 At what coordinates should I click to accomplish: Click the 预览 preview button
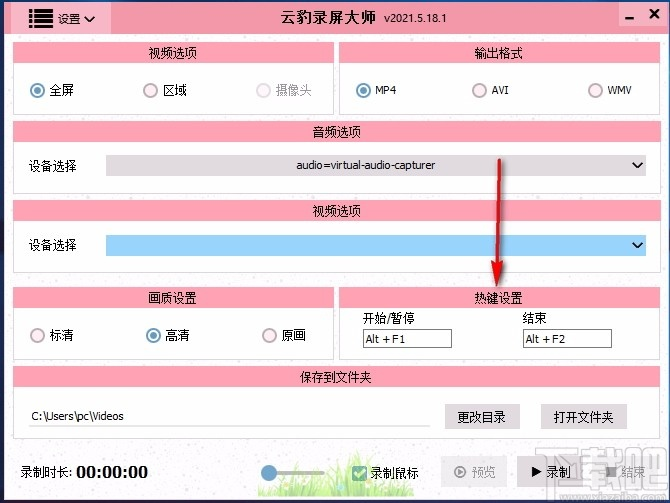(x=474, y=472)
